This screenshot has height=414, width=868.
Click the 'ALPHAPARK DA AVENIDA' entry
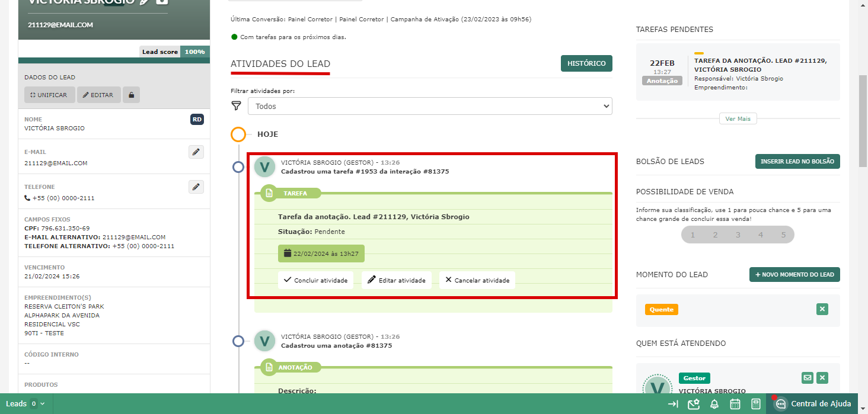(62, 316)
